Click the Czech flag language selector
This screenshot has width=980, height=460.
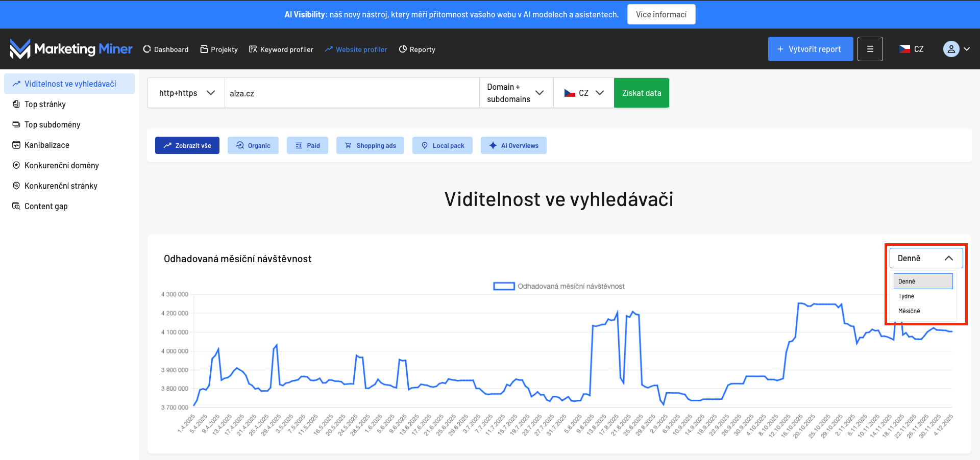pyautogui.click(x=911, y=49)
